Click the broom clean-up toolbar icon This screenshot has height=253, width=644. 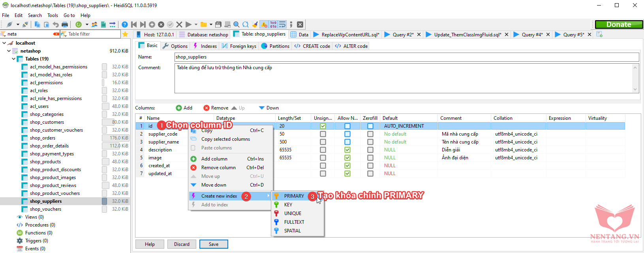(255, 25)
